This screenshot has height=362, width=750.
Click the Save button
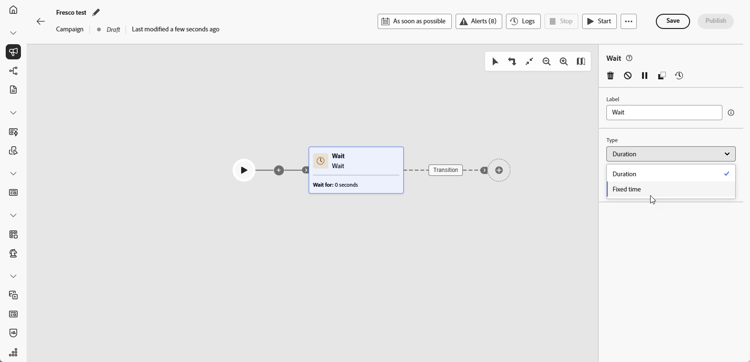coord(673,21)
